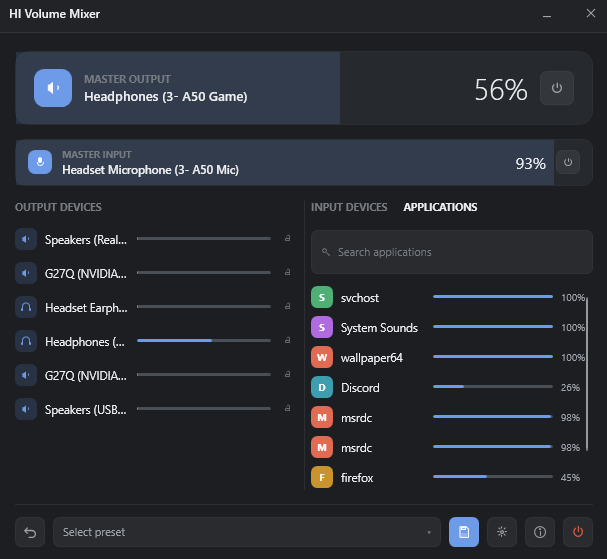This screenshot has height=559, width=607.
Task: Open the info (i) button
Action: (540, 532)
